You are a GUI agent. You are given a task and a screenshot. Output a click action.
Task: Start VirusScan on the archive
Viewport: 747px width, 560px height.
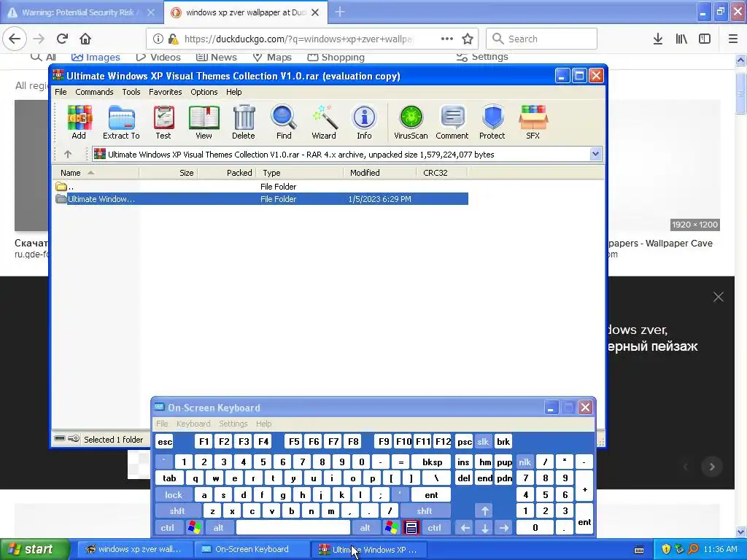pos(411,122)
